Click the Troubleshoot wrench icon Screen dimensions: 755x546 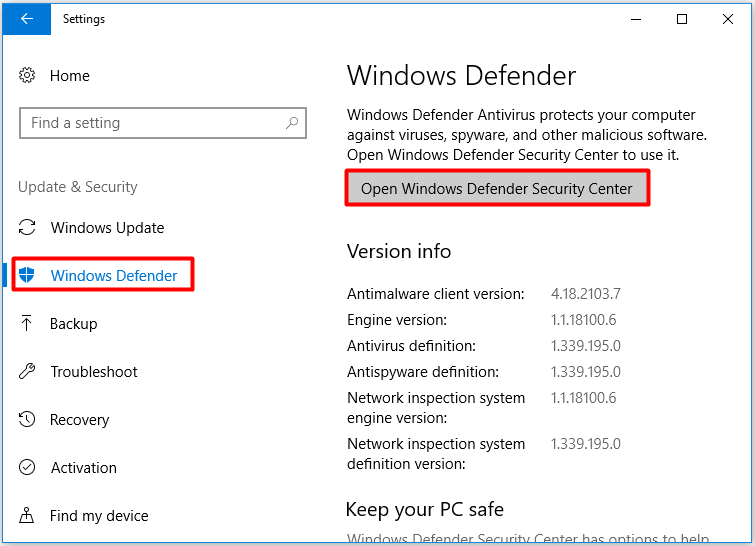pyautogui.click(x=27, y=371)
